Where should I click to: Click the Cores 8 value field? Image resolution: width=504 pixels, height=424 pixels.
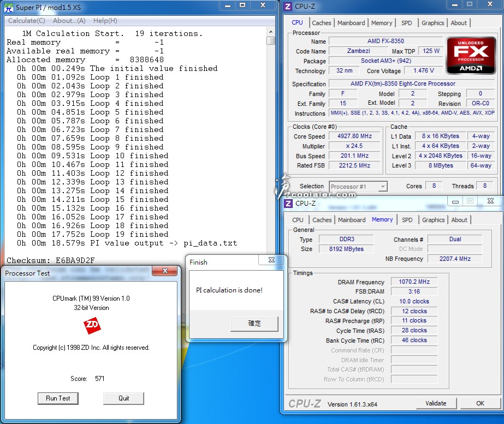(434, 186)
